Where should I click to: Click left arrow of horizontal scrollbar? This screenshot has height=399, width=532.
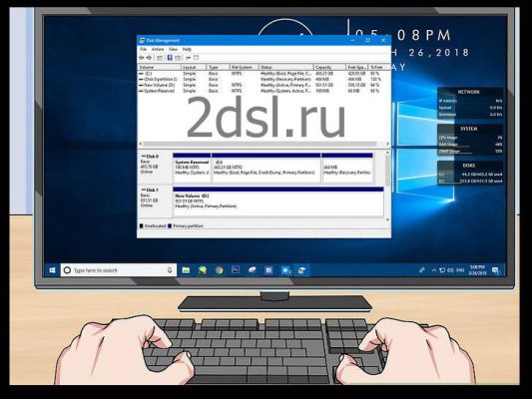[141, 144]
